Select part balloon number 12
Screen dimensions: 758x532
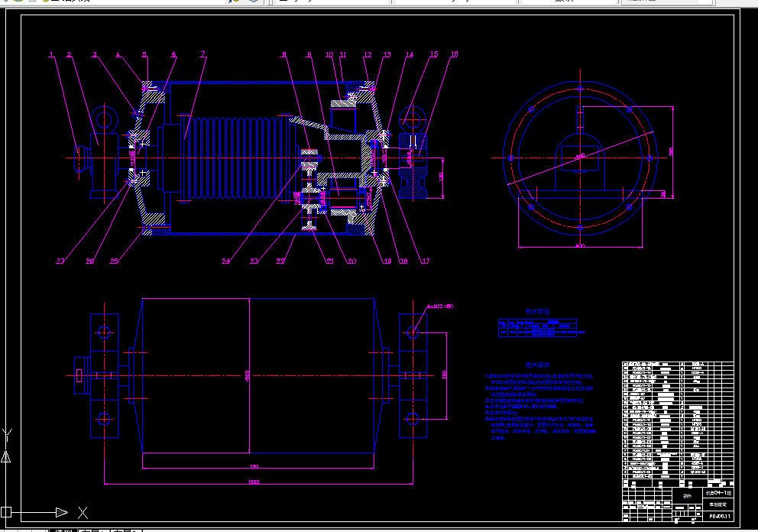click(368, 54)
